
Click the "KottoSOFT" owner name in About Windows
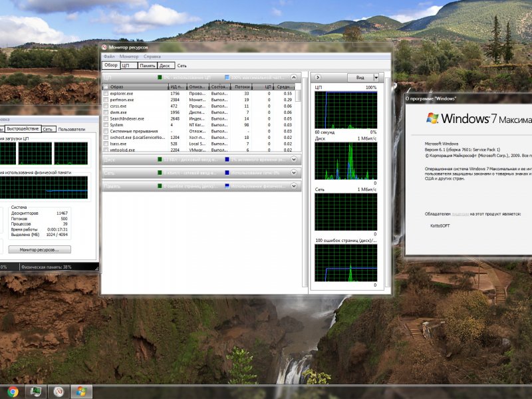[440, 225]
